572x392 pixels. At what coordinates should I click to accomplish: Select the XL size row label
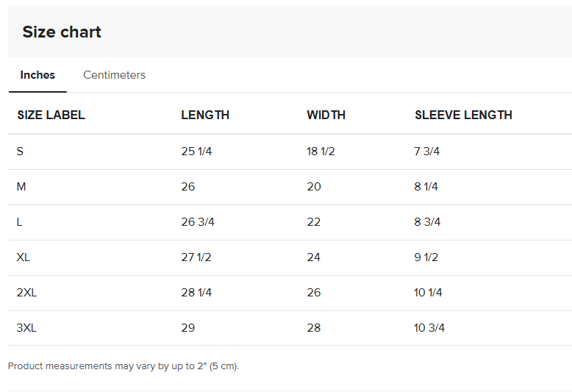pos(24,257)
